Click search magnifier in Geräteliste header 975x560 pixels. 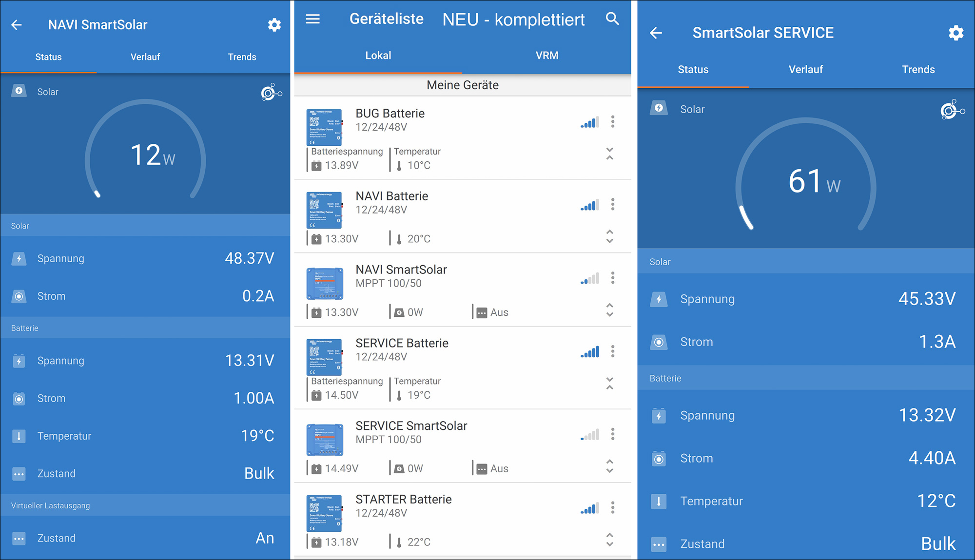tap(612, 19)
